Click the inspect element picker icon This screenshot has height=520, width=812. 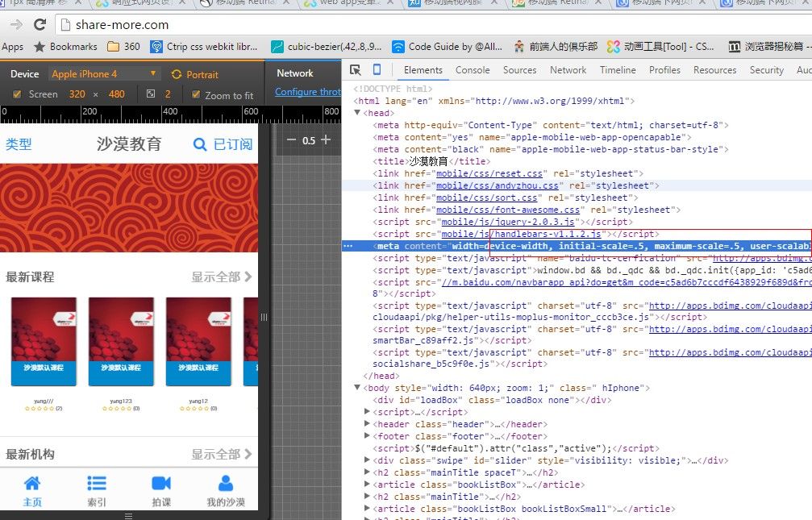click(356, 70)
